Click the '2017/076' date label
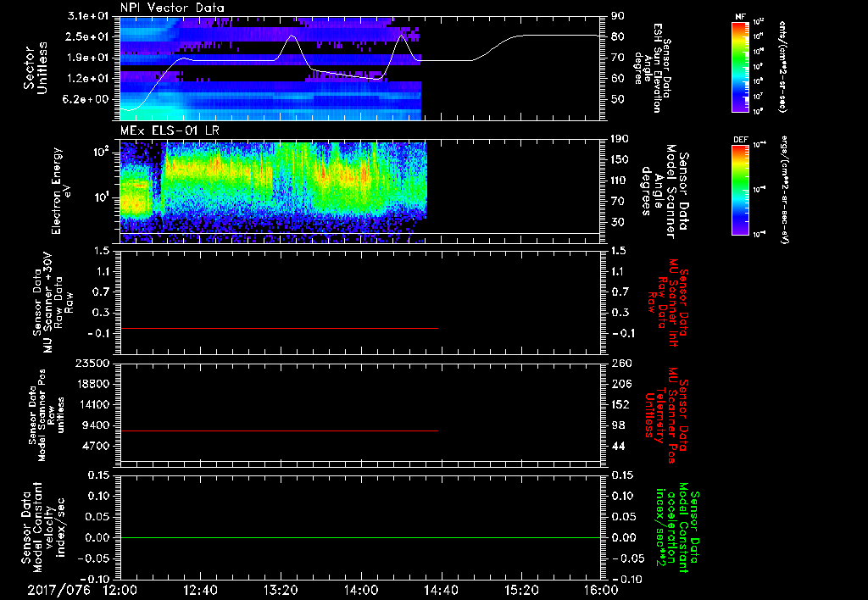Screen dimensions: 868x600 [58, 591]
